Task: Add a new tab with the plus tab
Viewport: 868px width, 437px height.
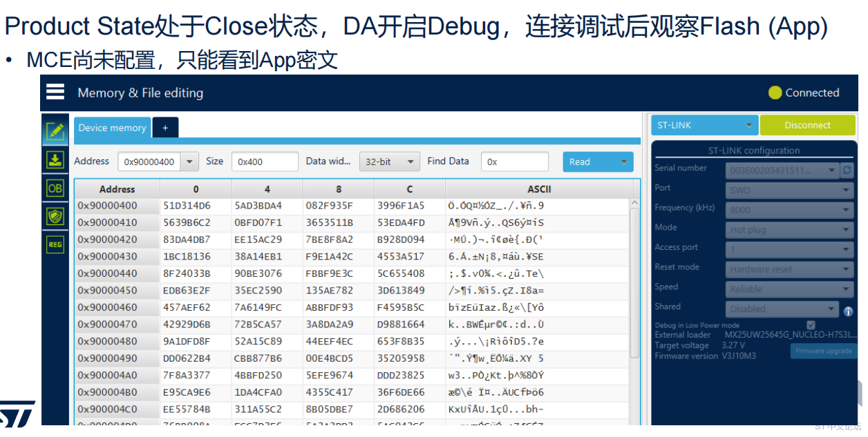Action: tap(165, 128)
